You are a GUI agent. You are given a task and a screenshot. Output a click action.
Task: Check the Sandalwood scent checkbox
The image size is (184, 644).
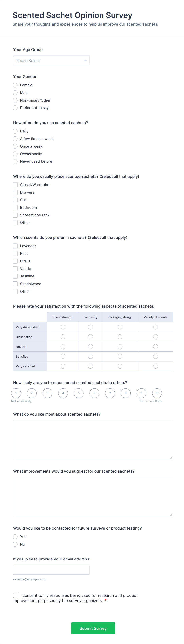[x=15, y=284]
